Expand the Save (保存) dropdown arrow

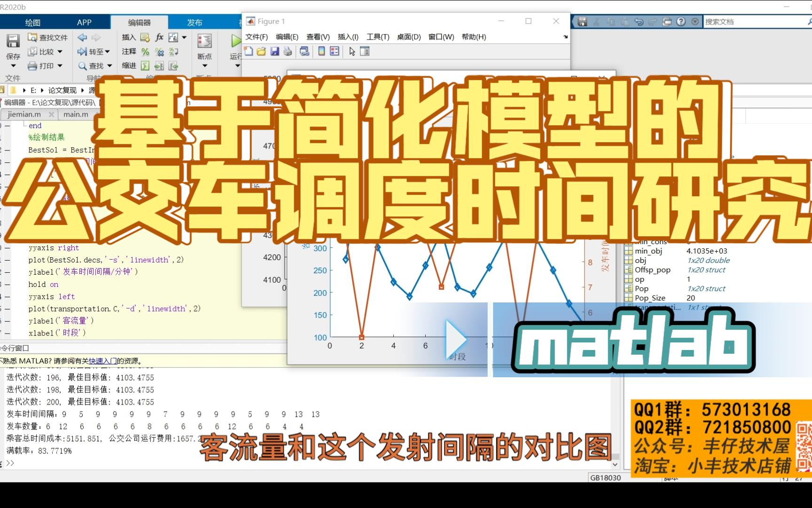(13, 66)
